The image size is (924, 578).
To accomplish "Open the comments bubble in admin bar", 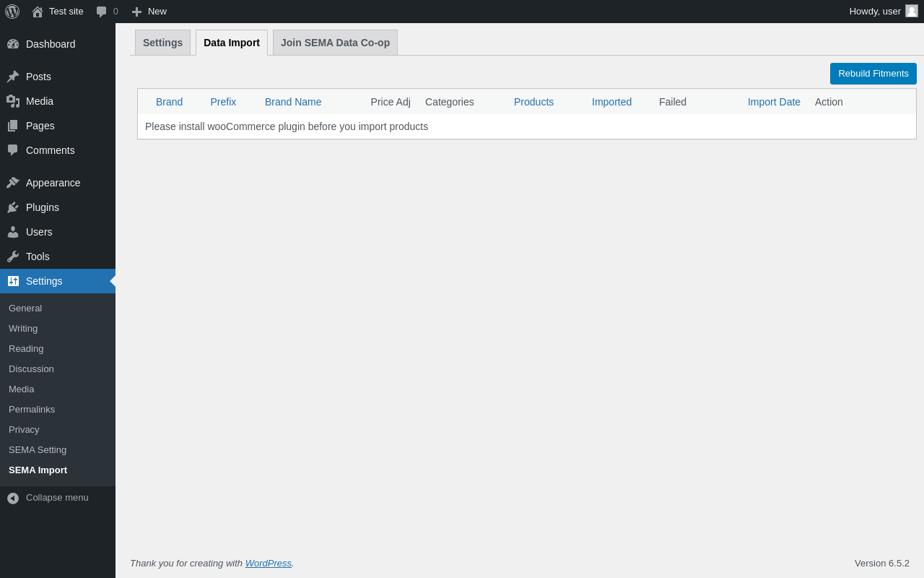I will tap(102, 12).
